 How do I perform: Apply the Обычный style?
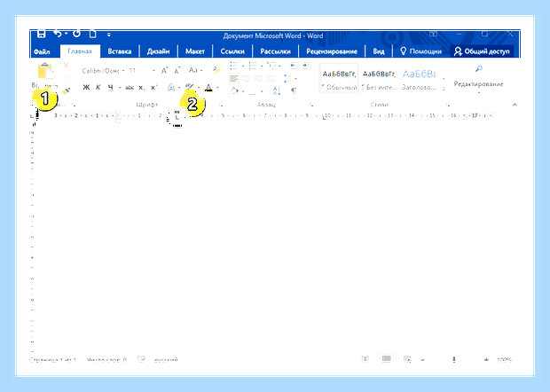pyautogui.click(x=339, y=79)
